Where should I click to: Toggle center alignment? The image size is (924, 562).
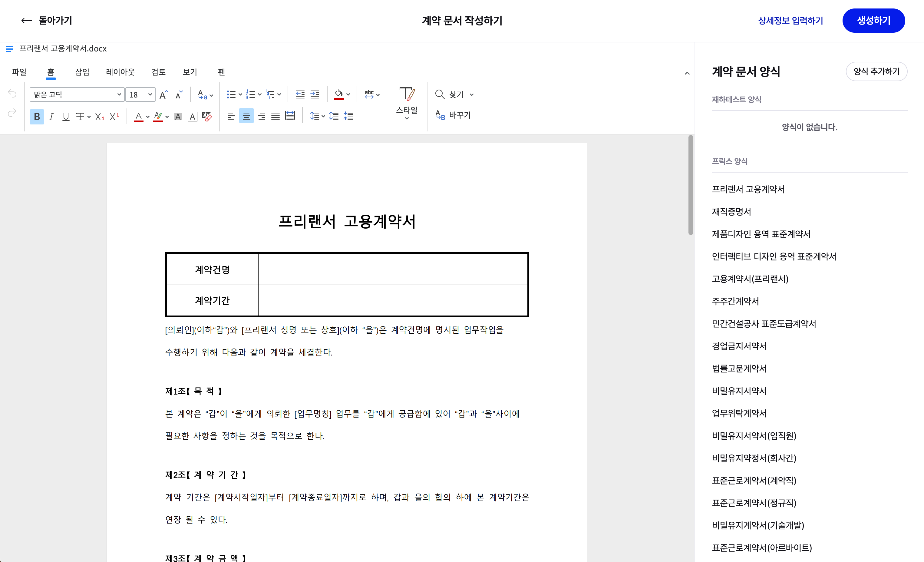pos(246,116)
